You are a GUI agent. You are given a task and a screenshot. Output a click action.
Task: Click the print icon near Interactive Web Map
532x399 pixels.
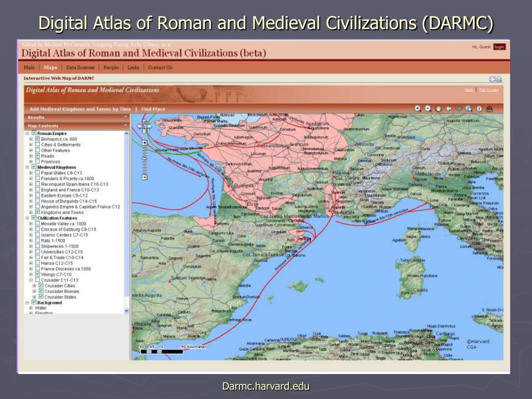pos(499,79)
